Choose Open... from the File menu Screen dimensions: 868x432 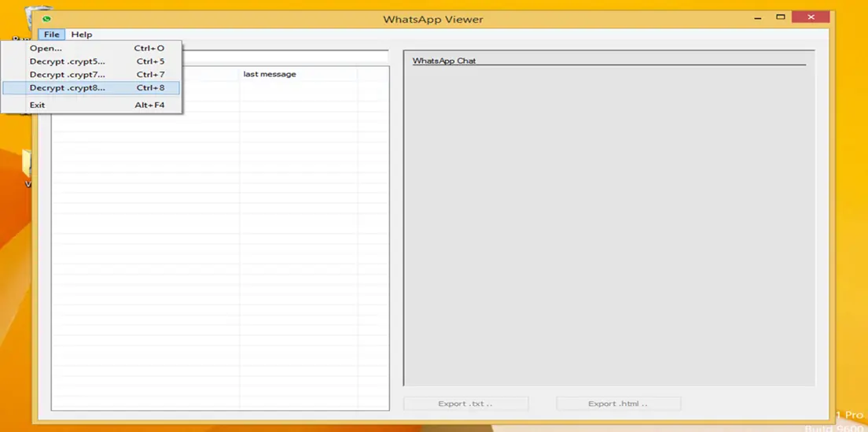pyautogui.click(x=90, y=48)
